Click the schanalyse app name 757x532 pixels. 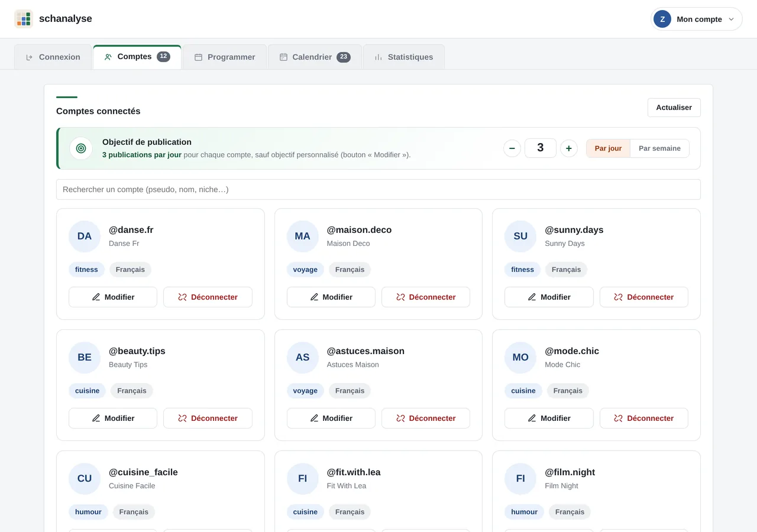coord(66,19)
